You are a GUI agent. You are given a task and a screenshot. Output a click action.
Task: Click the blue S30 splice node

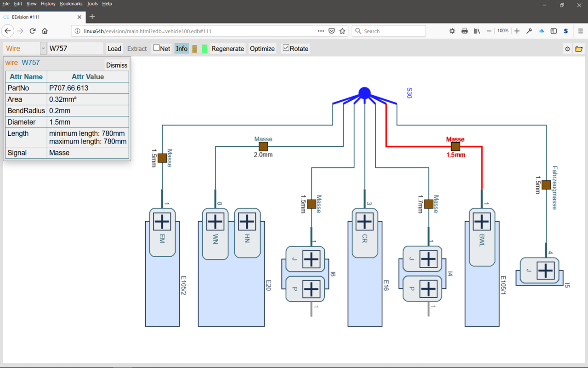(364, 93)
